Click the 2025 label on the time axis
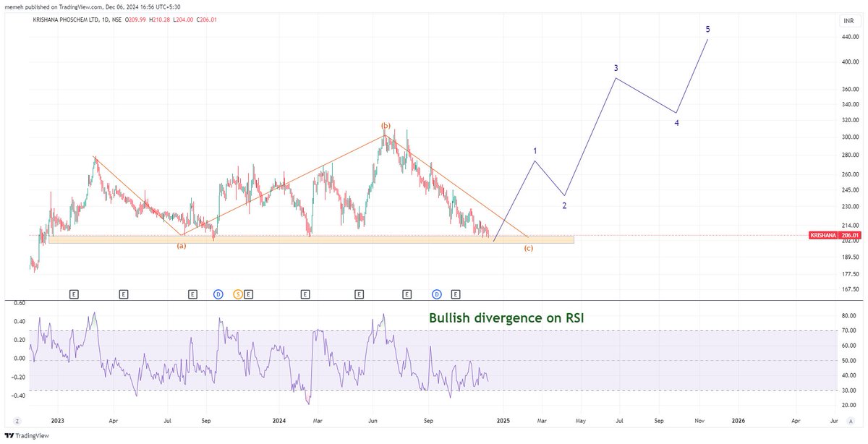This screenshot has width=868, height=444. tap(503, 420)
